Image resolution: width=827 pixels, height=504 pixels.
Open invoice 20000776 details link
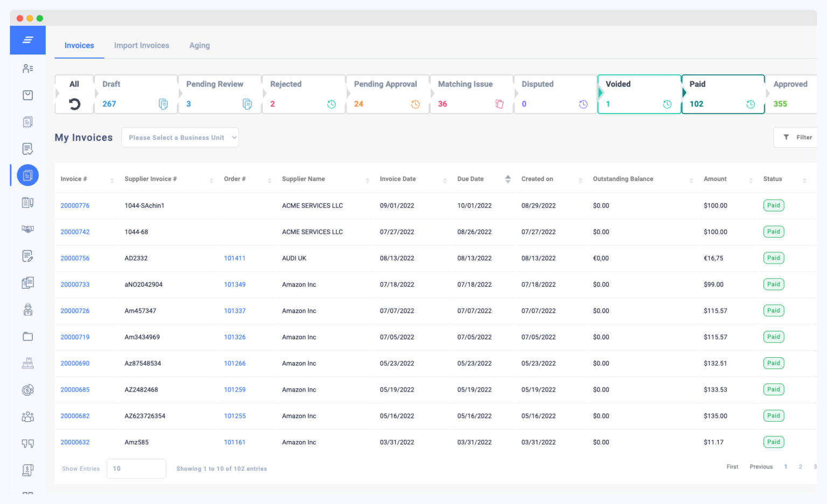pos(75,205)
